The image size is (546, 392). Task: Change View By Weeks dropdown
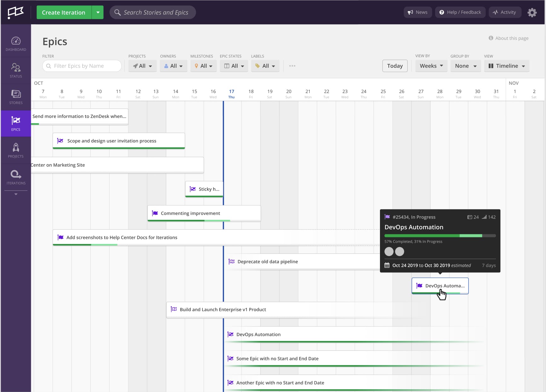(x=431, y=66)
